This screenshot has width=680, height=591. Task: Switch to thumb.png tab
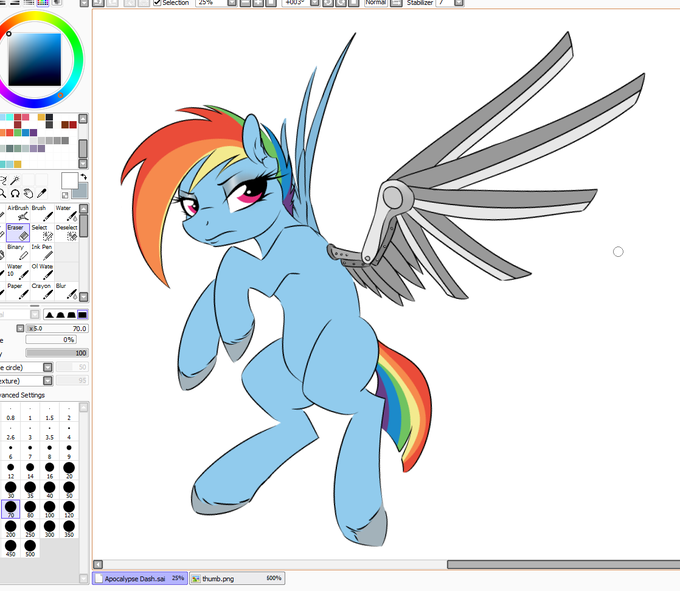pos(237,578)
